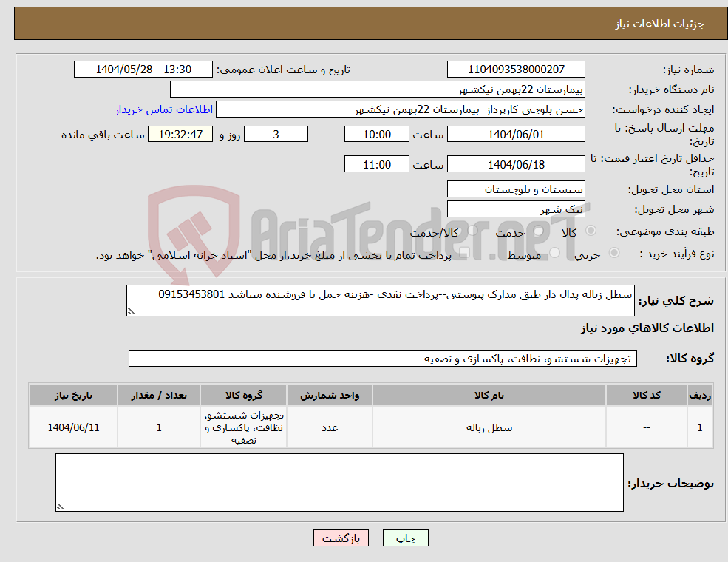This screenshot has height=562, width=728.
Task: Select the کالا/خدمت radio button
Action: [x=472, y=231]
